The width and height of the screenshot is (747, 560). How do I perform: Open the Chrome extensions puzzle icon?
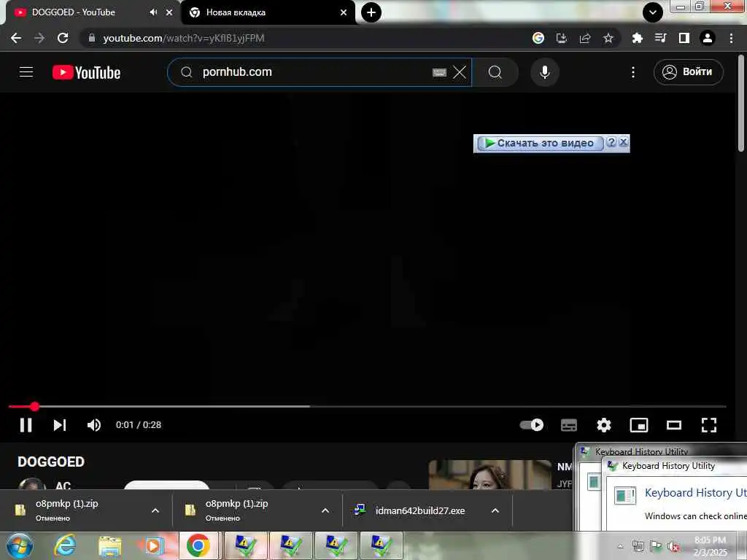coord(637,38)
